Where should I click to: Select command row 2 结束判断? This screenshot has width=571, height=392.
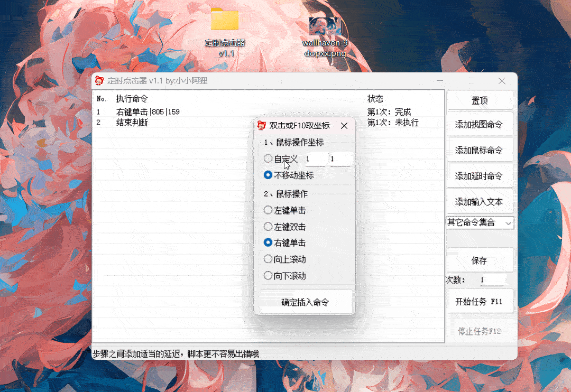pyautogui.click(x=268, y=123)
